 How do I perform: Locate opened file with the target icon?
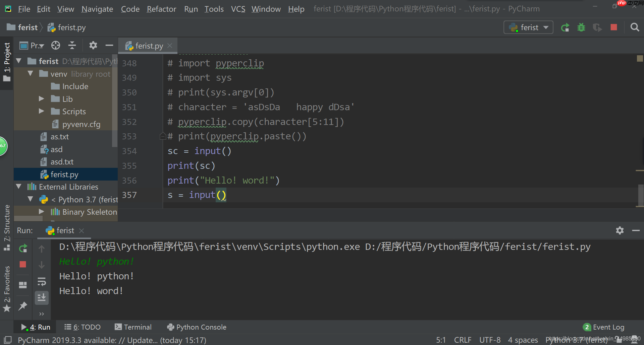pyautogui.click(x=56, y=45)
